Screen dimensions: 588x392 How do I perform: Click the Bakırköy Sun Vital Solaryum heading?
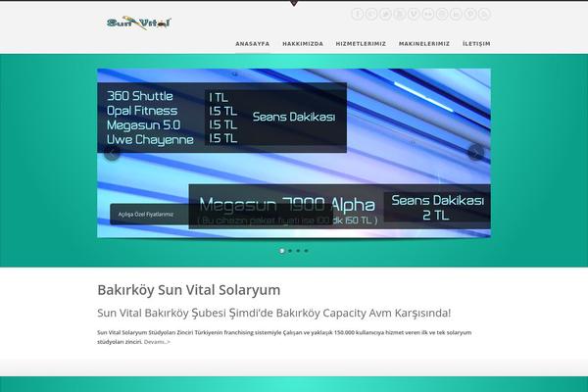(x=188, y=290)
